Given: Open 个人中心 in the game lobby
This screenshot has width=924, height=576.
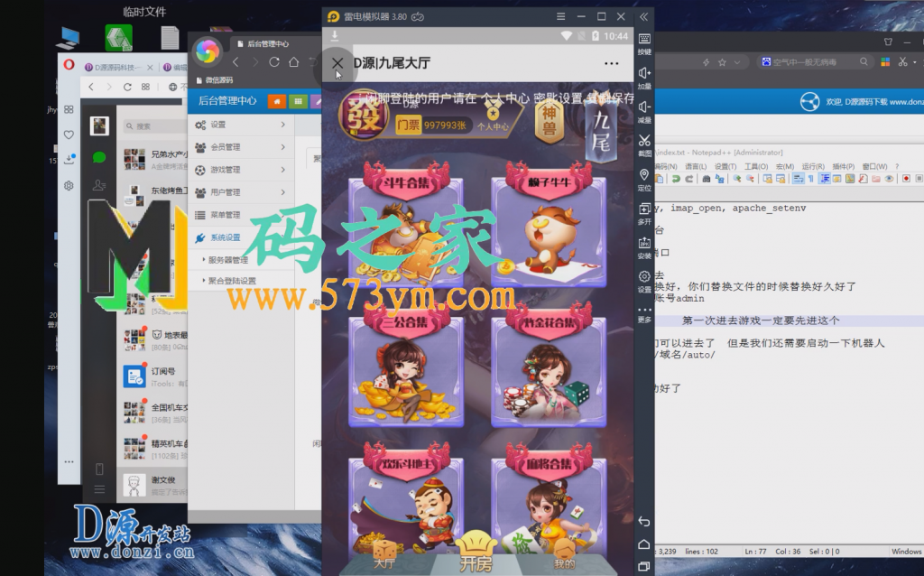Looking at the screenshot, I should 493,117.
